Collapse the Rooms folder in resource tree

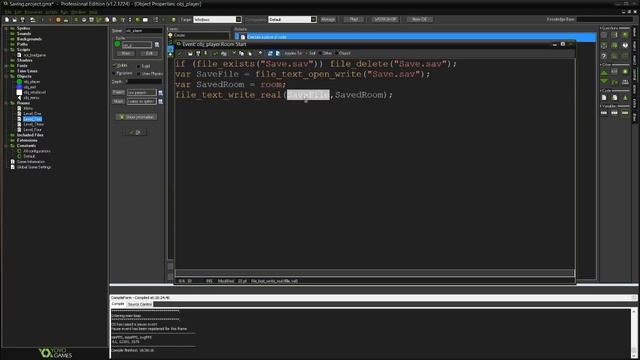(x=7, y=103)
